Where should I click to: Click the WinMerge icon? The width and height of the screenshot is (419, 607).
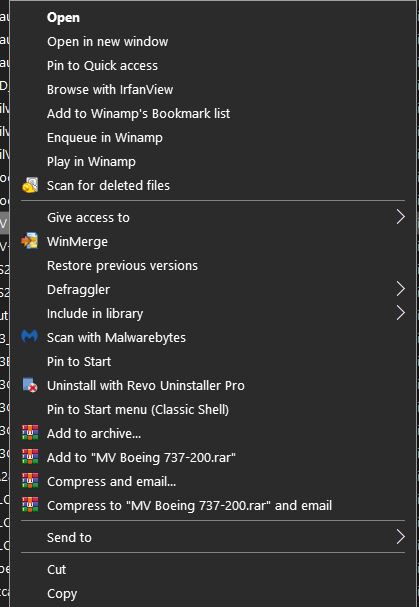30,241
